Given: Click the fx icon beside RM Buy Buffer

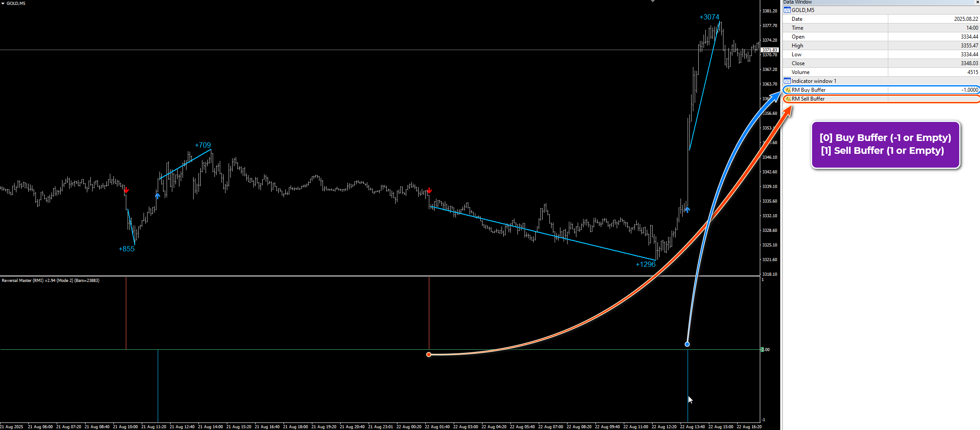Looking at the screenshot, I should 787,90.
